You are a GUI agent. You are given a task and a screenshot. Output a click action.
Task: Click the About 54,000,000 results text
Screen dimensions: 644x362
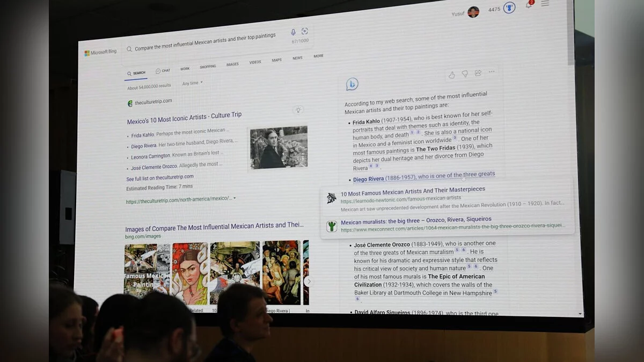[x=149, y=86]
